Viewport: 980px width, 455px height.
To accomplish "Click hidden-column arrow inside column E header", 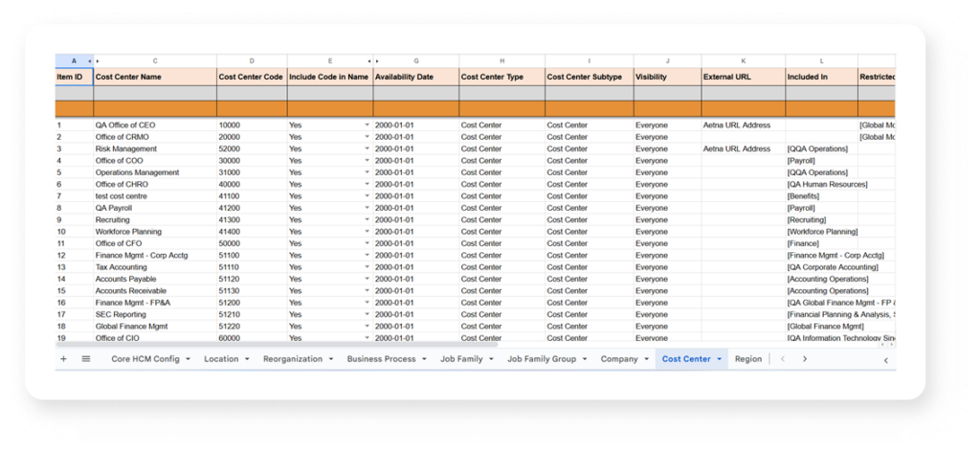I will tap(369, 61).
